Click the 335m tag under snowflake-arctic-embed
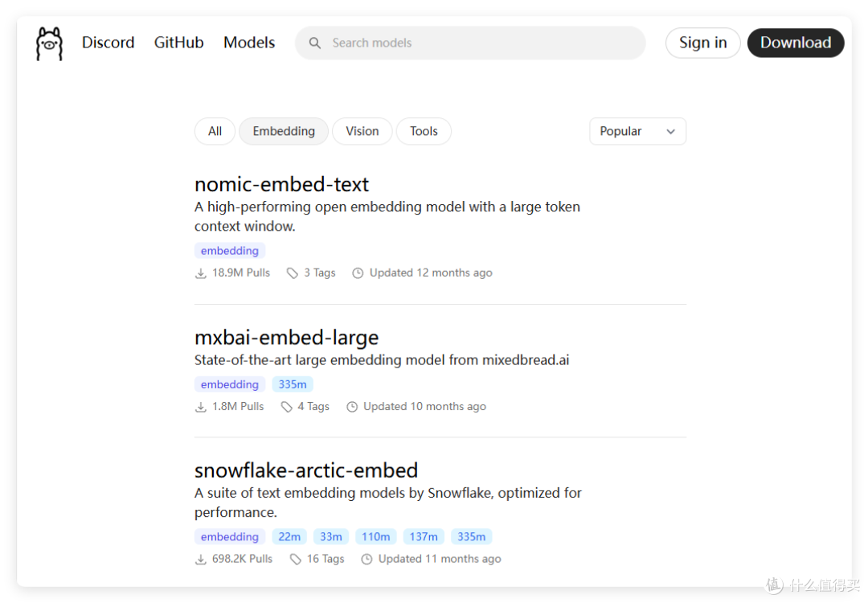The image size is (868, 603). click(471, 536)
